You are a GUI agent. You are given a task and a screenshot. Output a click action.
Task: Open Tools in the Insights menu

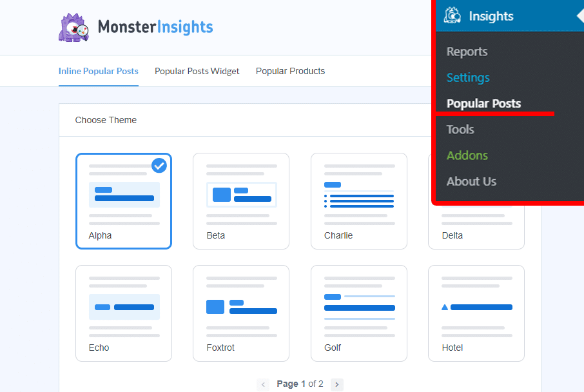pos(460,130)
